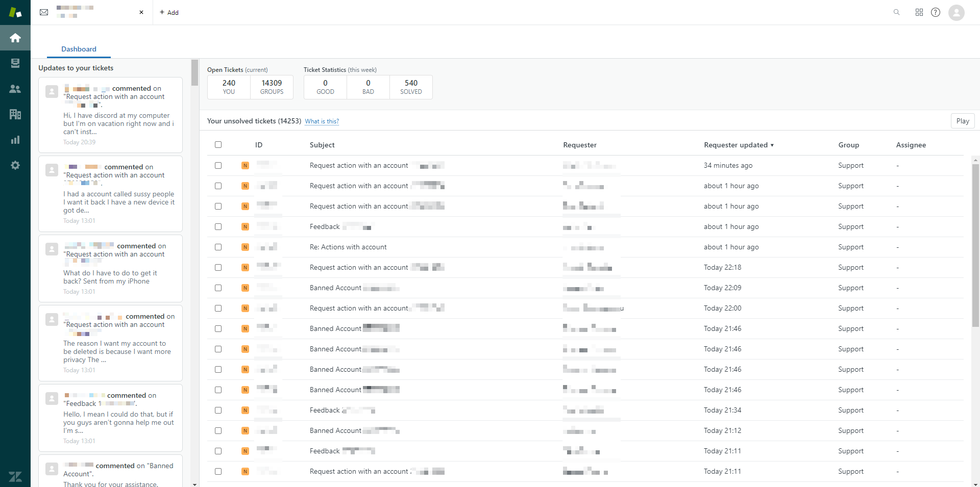Sort tickets by Subject column header
Viewport: 980px width, 487px height.
pos(322,145)
